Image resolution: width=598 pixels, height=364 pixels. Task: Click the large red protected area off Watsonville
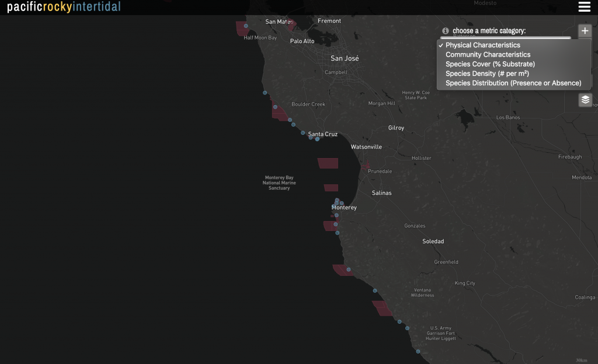(328, 163)
